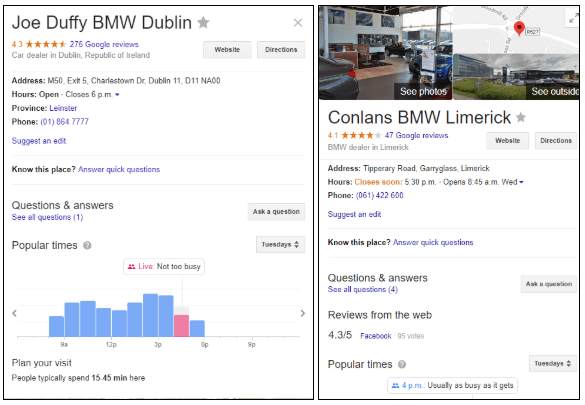This screenshot has height=405, width=585.
Task: Expand the map with corner arrow icon
Action: click(573, 18)
